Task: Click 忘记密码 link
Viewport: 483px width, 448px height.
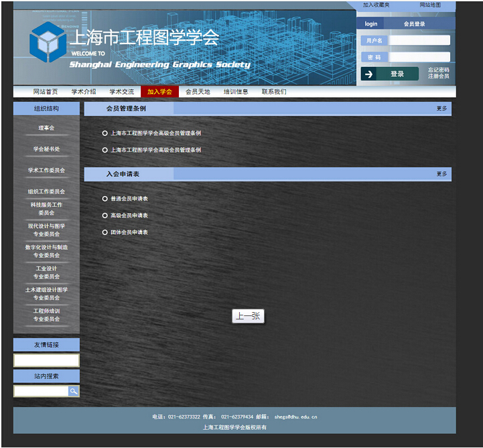Action: coord(439,70)
